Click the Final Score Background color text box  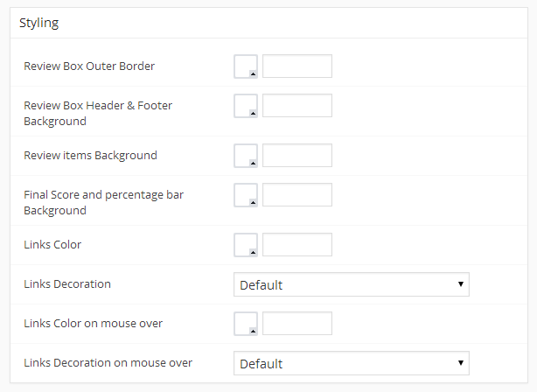[x=297, y=195]
